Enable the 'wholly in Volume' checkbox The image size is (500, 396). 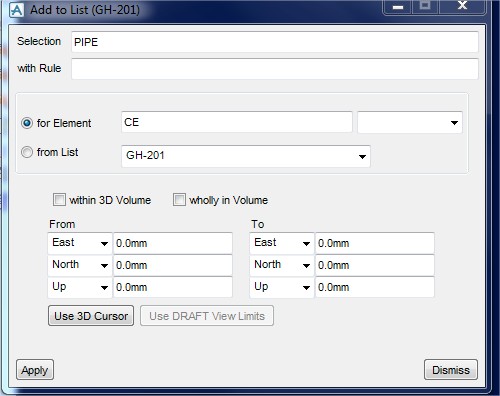point(179,200)
